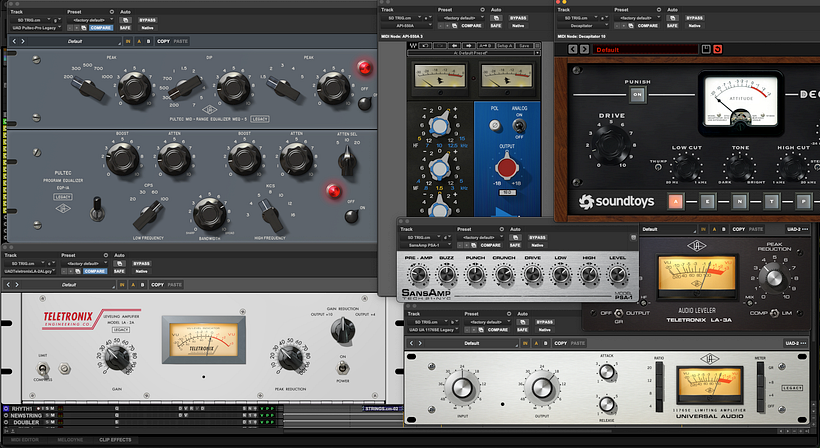Open the UAD-2 menu on LA-3A window
This screenshot has width=820, height=448.
pos(798,229)
